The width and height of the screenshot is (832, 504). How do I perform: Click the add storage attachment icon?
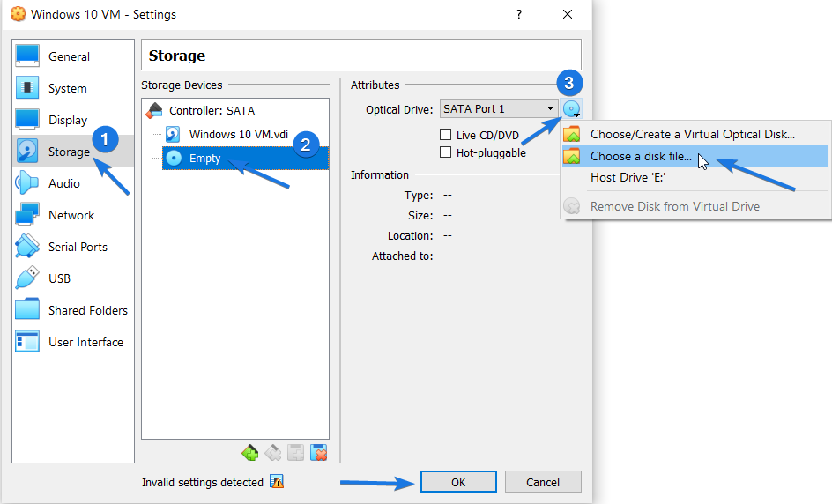coord(295,453)
